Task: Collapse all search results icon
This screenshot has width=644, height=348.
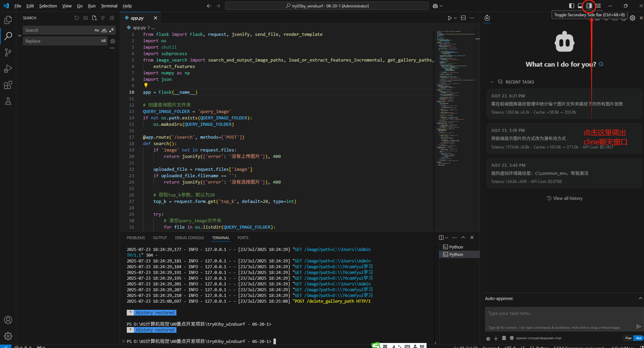Action: point(112,18)
